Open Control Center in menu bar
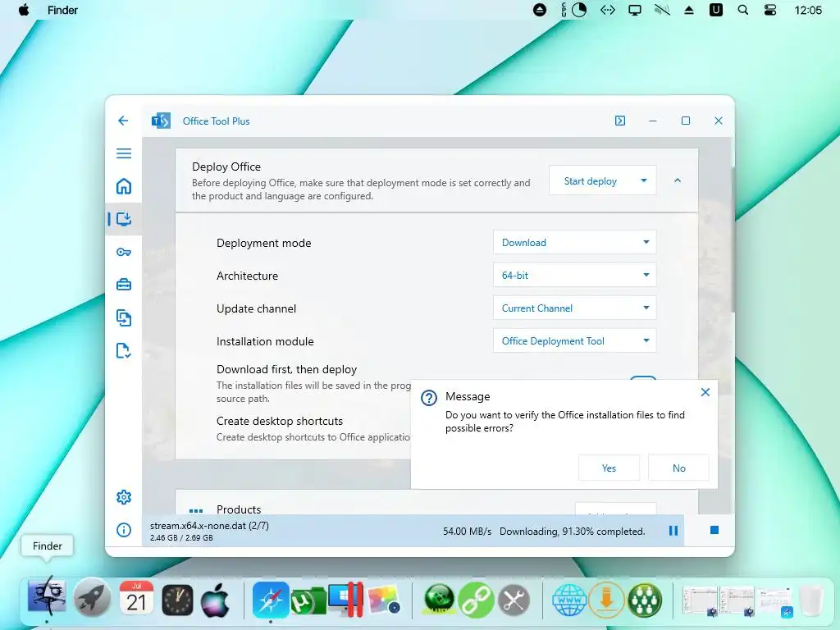Viewport: 840px width, 630px height. point(769,10)
